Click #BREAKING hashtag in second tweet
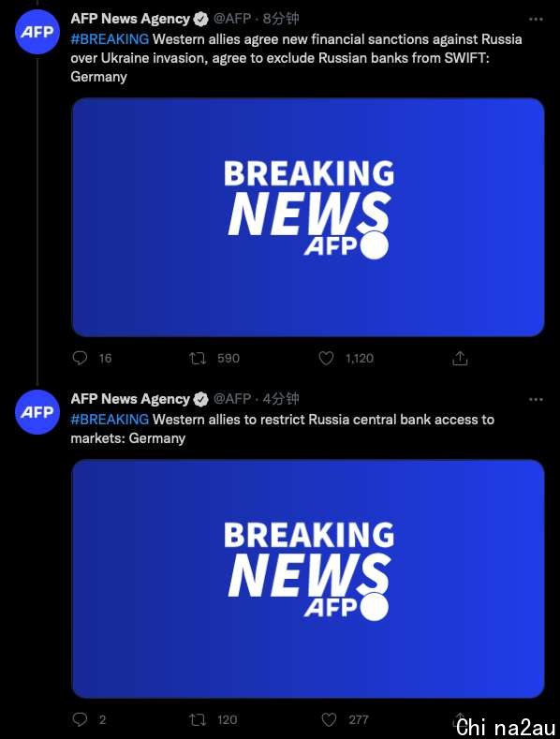 (110, 419)
